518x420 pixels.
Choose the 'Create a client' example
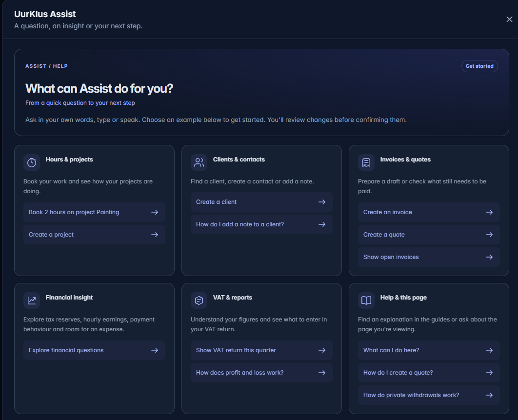[261, 202]
